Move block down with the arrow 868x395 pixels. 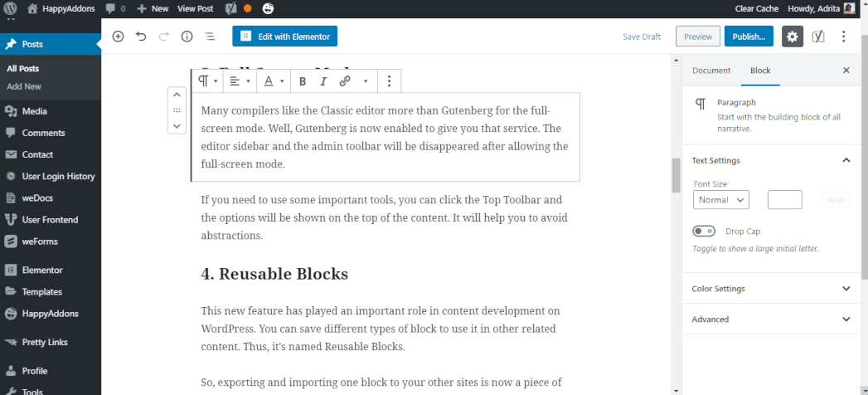(177, 126)
